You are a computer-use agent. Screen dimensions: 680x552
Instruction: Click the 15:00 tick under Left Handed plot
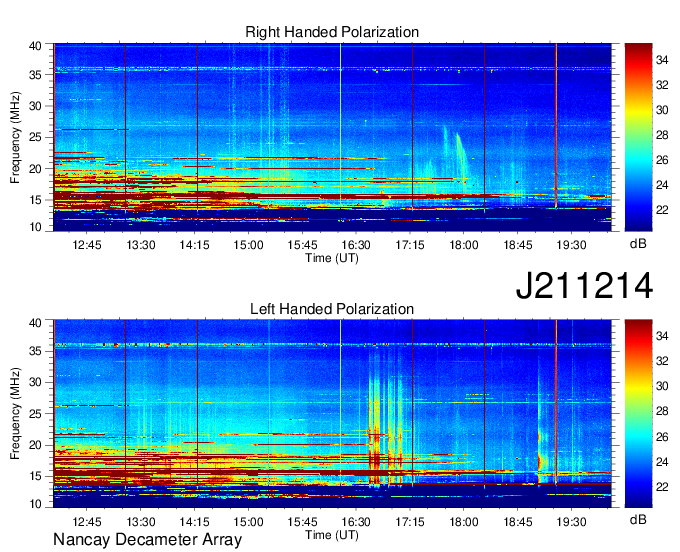[248, 521]
